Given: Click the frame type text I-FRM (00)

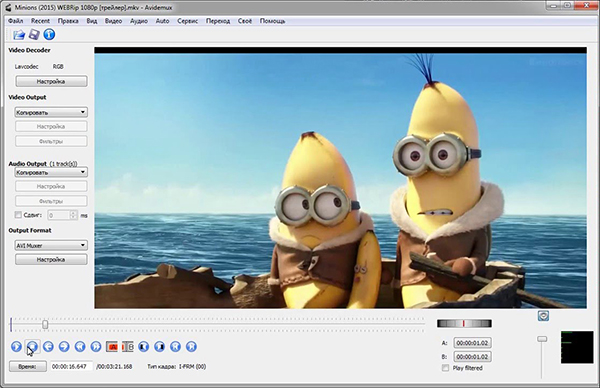Looking at the screenshot, I should (192, 367).
